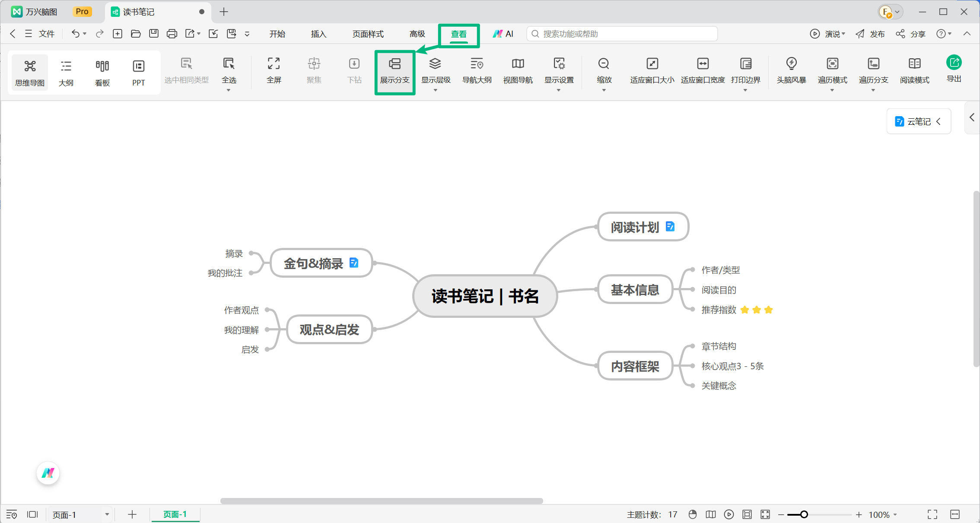The height and width of the screenshot is (523, 980).
Task: Click zoom in plus button
Action: click(859, 514)
